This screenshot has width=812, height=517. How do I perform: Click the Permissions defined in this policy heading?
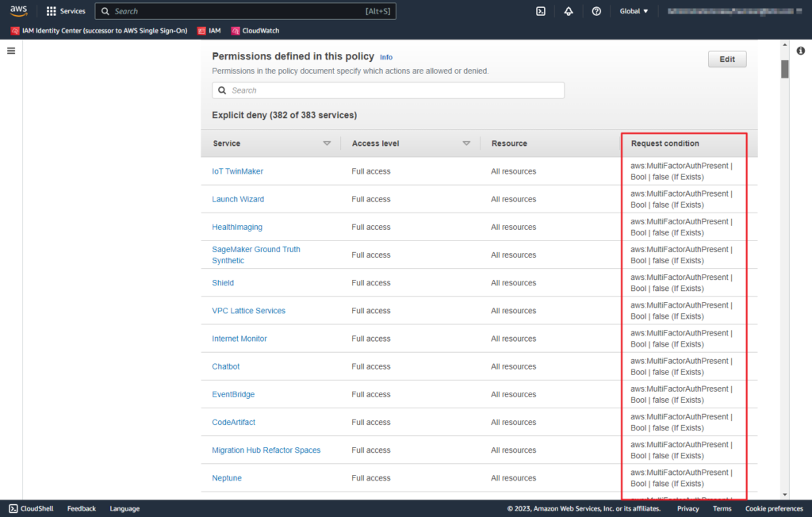[x=293, y=56]
